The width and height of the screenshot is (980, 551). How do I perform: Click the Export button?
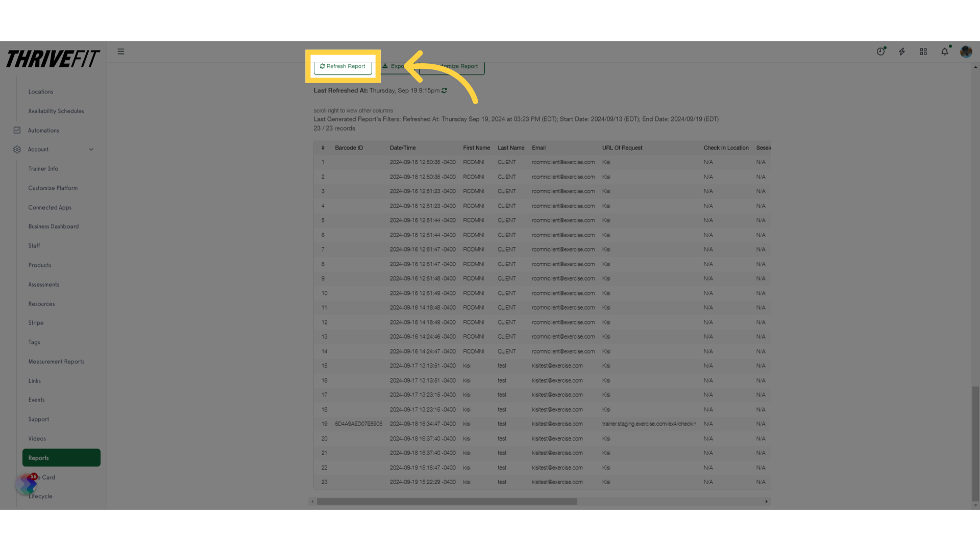click(x=397, y=66)
